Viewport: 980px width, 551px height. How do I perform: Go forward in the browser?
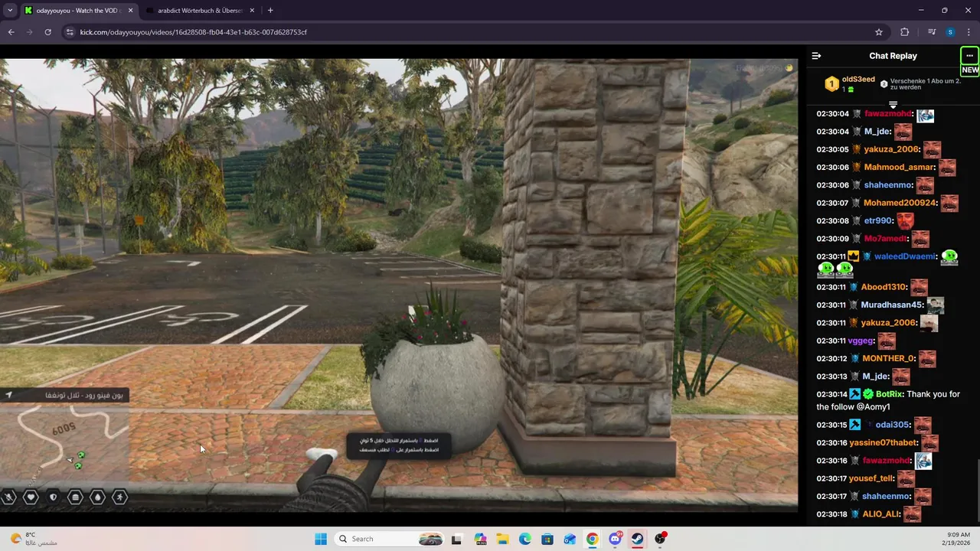(29, 32)
